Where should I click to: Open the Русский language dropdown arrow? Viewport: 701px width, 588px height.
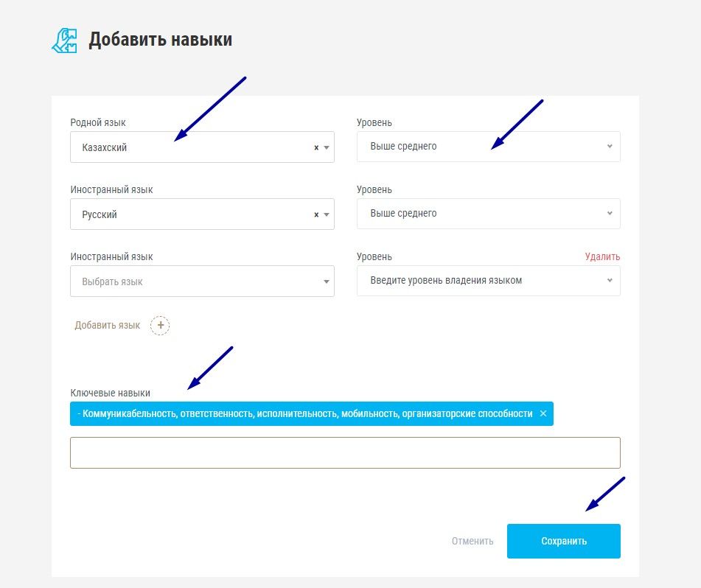pos(327,214)
